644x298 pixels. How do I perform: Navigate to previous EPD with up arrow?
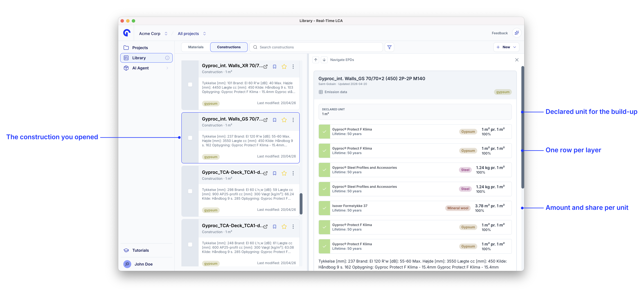click(x=316, y=60)
